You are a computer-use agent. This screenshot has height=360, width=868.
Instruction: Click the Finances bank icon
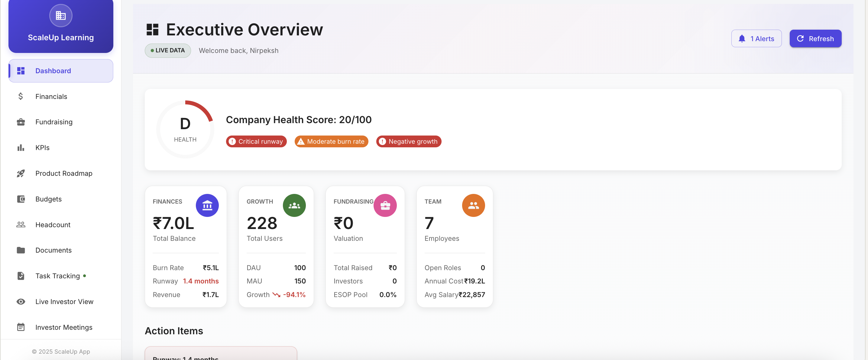pyautogui.click(x=207, y=205)
